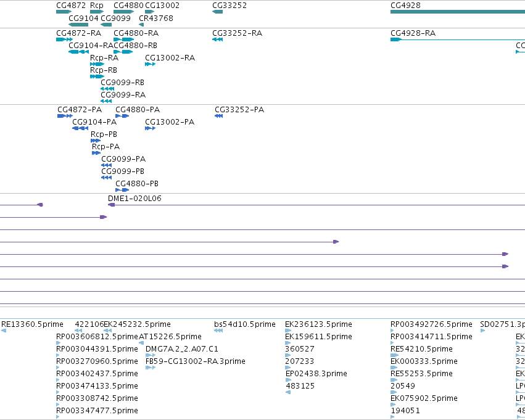Image resolution: width=525 pixels, height=420 pixels.
Task: Click the CG13002-RA transcript label
Action: pyautogui.click(x=170, y=58)
